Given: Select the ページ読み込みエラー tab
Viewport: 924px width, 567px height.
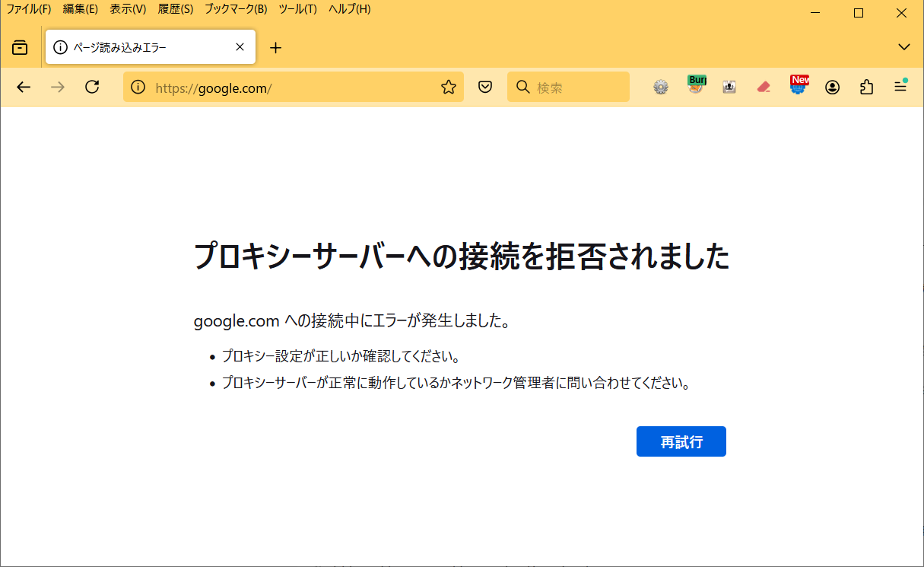Looking at the screenshot, I should (151, 47).
